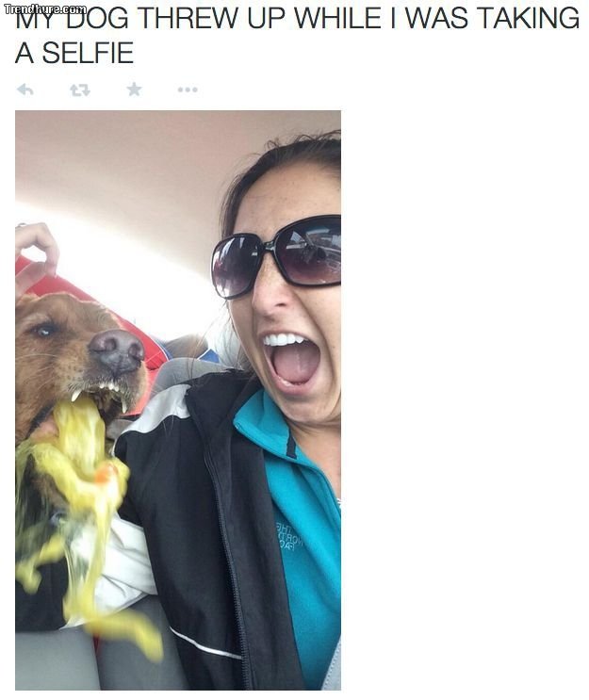Click the hand holding the dog's head

[x=36, y=256]
